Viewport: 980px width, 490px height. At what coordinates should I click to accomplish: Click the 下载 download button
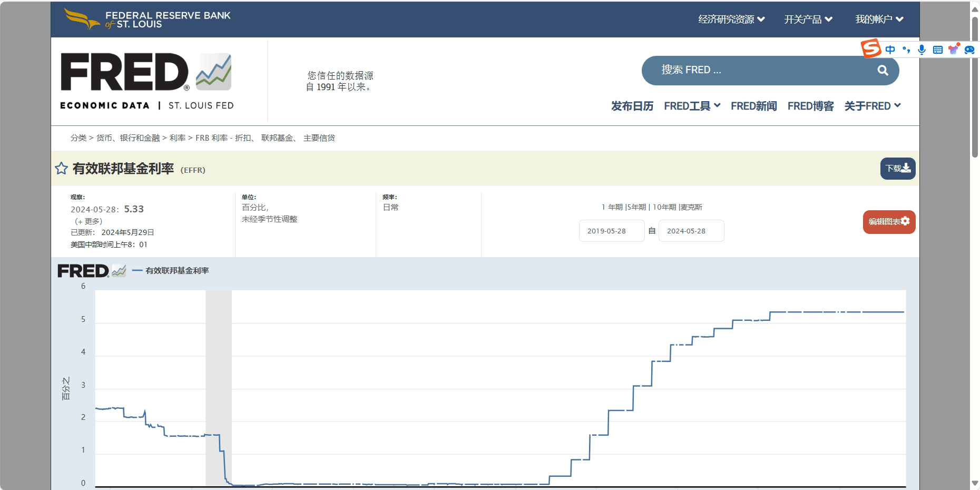pos(898,169)
